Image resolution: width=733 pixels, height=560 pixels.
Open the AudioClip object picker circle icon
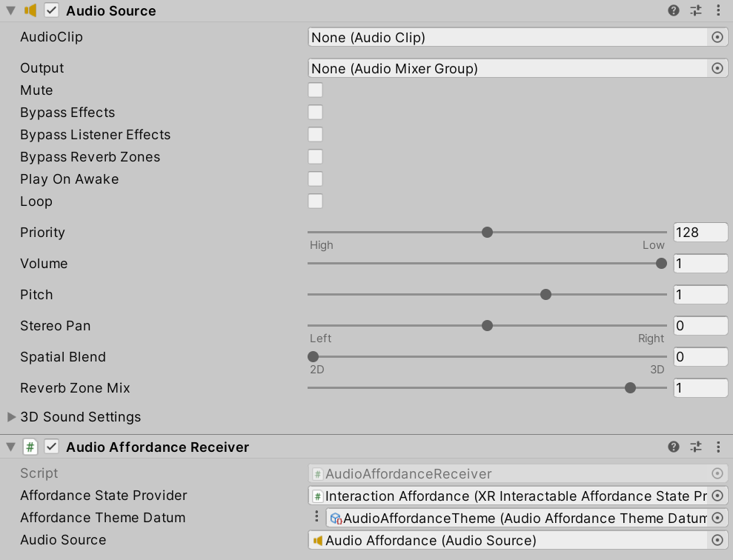(716, 37)
